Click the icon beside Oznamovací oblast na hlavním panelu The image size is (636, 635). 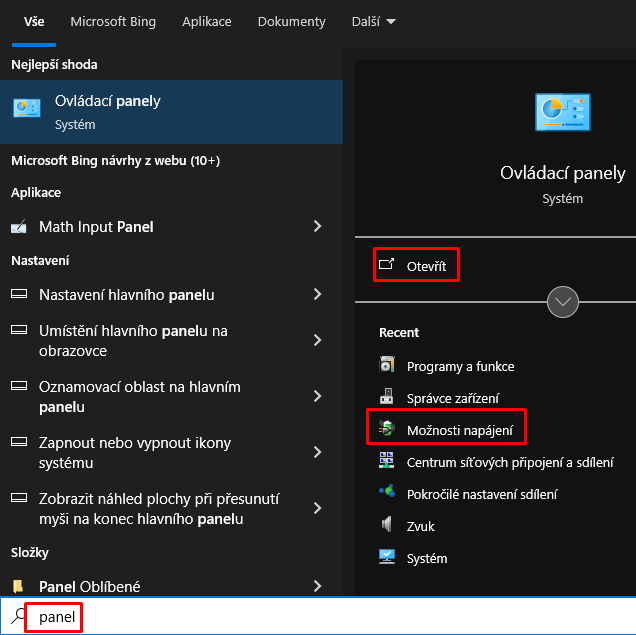coord(19,386)
